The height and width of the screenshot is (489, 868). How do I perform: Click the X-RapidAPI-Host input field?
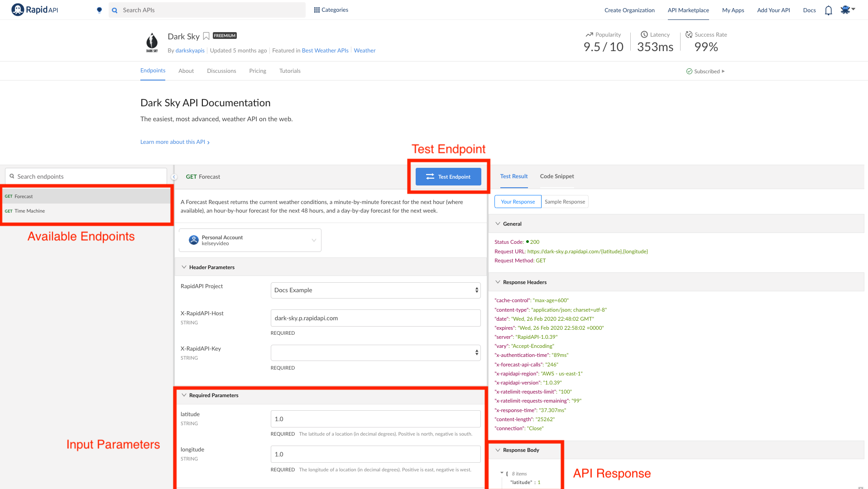pos(375,318)
